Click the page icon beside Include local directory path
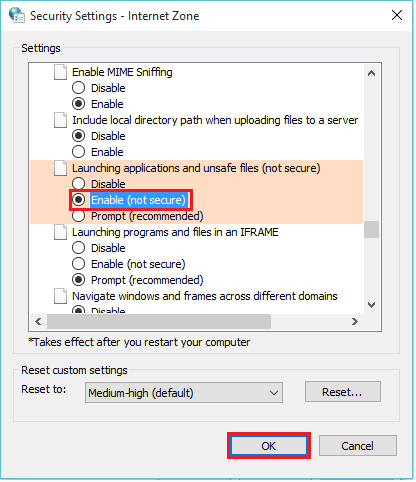 60,120
